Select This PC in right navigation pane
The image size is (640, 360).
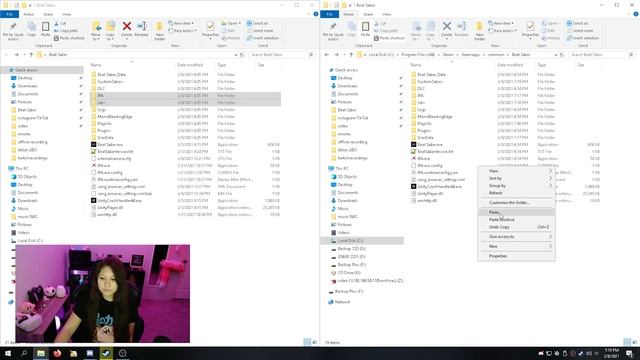[342, 168]
